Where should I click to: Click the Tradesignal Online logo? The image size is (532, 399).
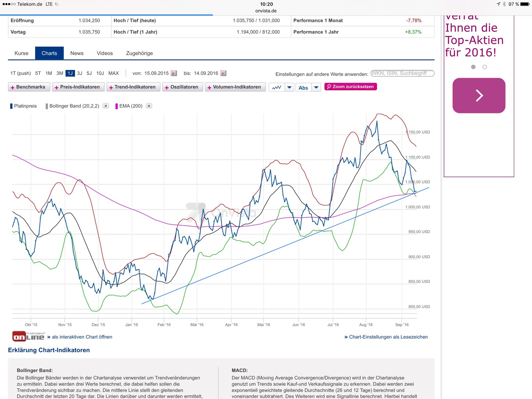[x=28, y=337]
